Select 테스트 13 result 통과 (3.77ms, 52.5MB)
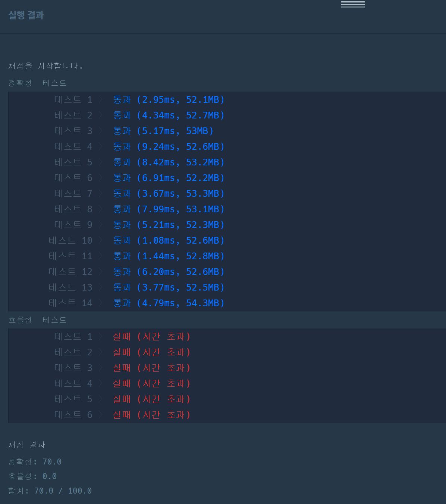This screenshot has width=446, height=504. tap(169, 287)
